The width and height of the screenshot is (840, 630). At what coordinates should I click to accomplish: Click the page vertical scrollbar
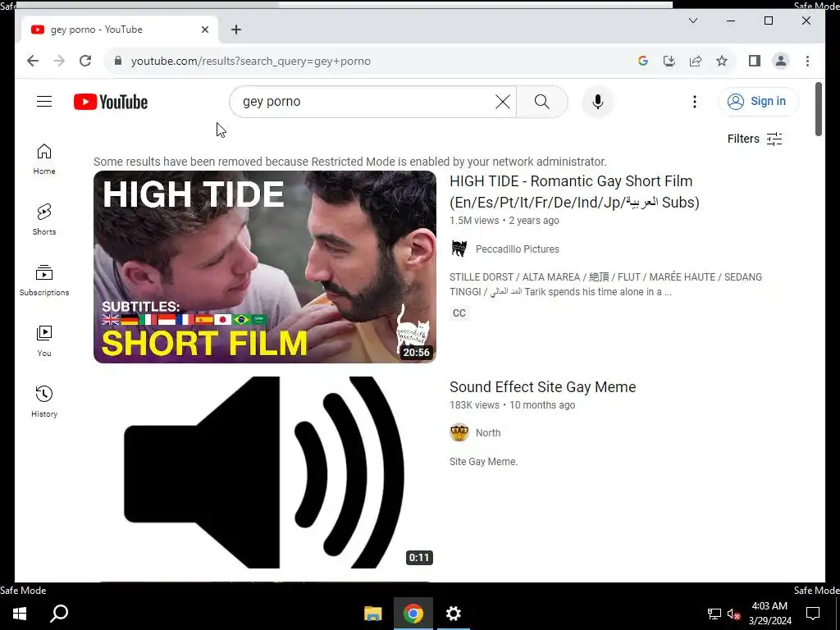(x=818, y=109)
